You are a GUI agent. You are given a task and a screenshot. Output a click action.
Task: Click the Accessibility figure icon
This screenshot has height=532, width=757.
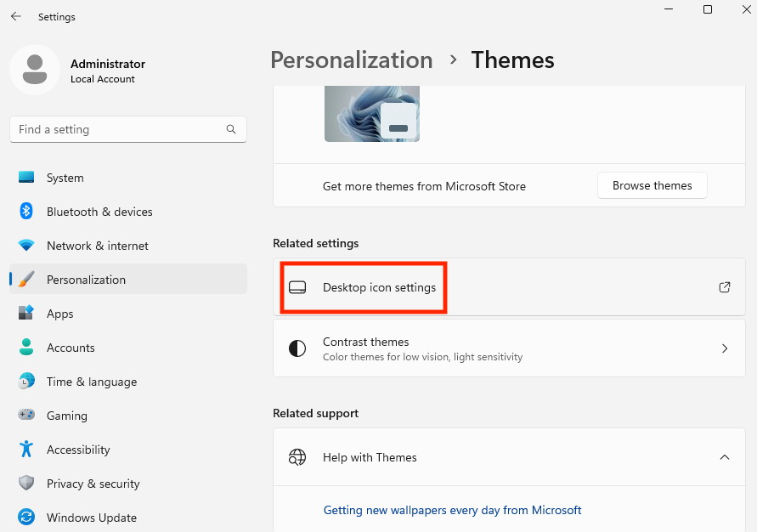[x=26, y=450]
